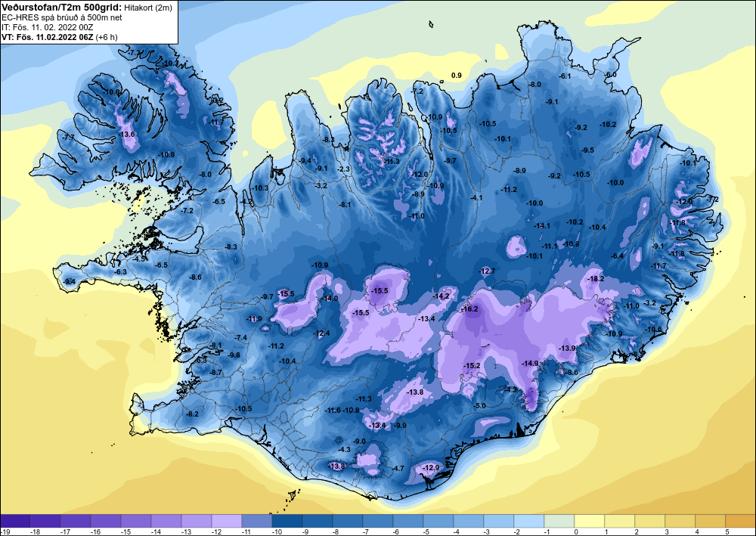Screen dimensions: 756x536
Task: Select the -16.2 temperature value
Action: click(469, 309)
